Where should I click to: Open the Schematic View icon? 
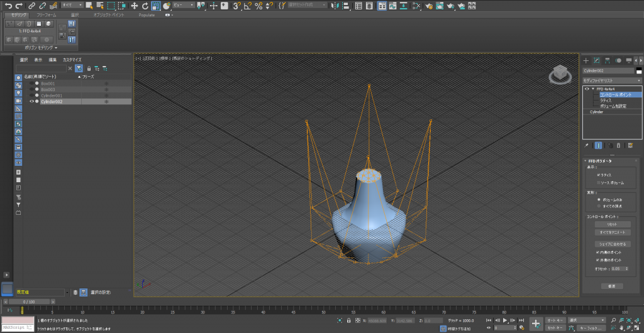404,6
